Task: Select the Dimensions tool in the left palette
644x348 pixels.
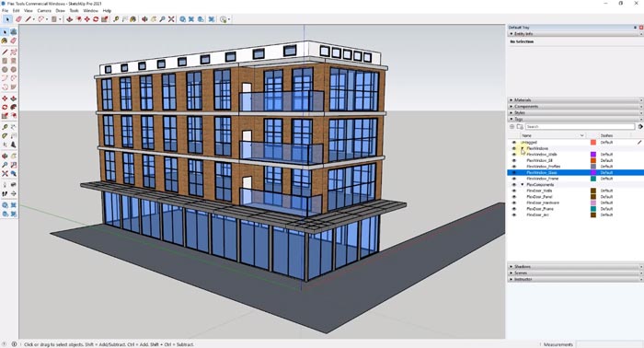Action: click(x=14, y=127)
